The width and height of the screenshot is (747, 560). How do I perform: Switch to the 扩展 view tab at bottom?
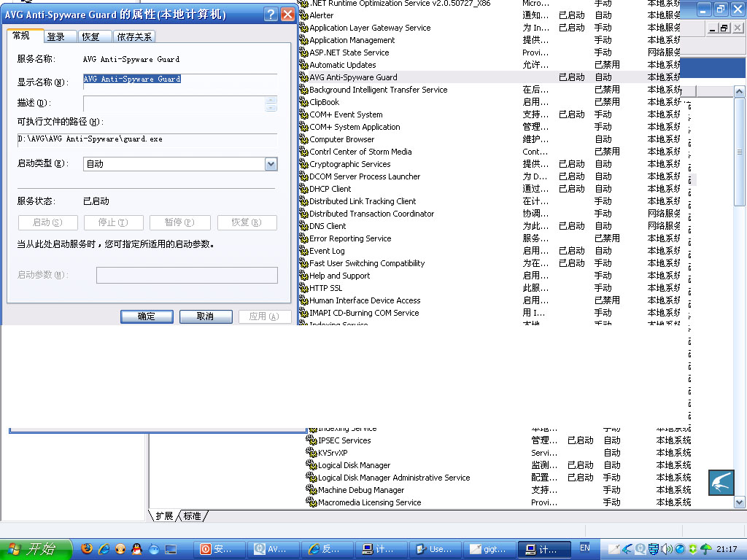(x=164, y=516)
